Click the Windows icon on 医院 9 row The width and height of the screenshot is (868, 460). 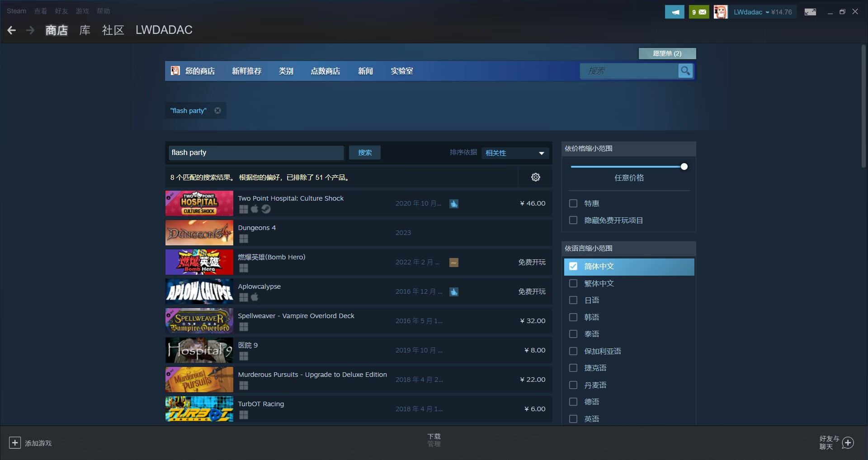click(244, 356)
